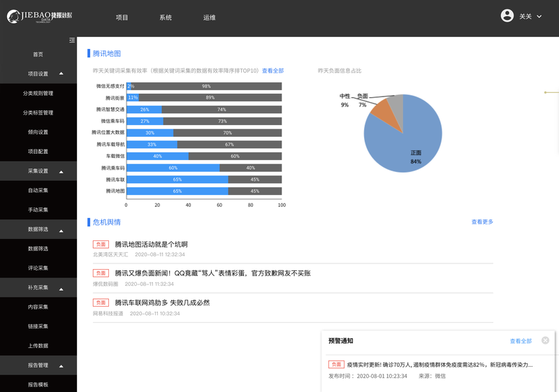The height and width of the screenshot is (392, 559).
Task: Open 倾向设置 page
Action: pos(38,132)
